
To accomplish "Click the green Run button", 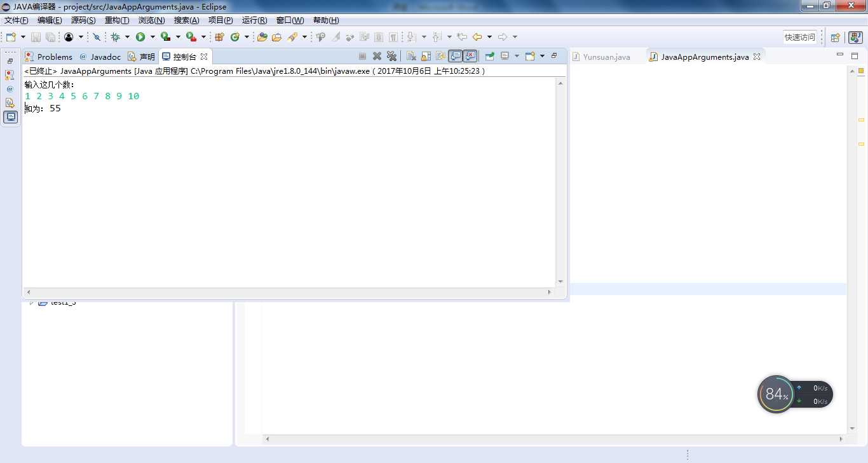I will [140, 38].
